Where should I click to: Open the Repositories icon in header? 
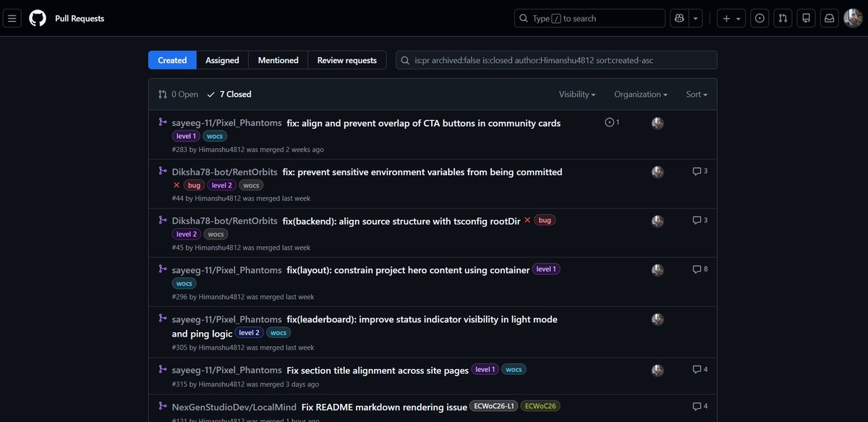(x=806, y=18)
